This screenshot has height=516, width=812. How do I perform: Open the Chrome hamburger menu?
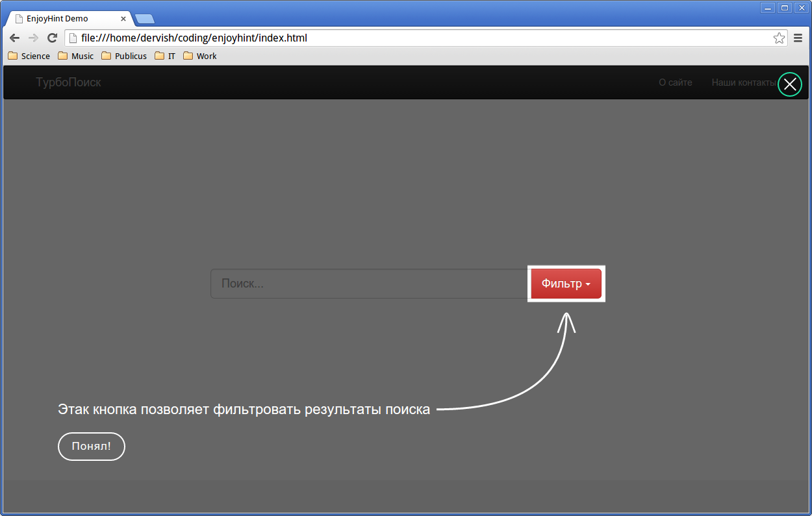pyautogui.click(x=798, y=38)
